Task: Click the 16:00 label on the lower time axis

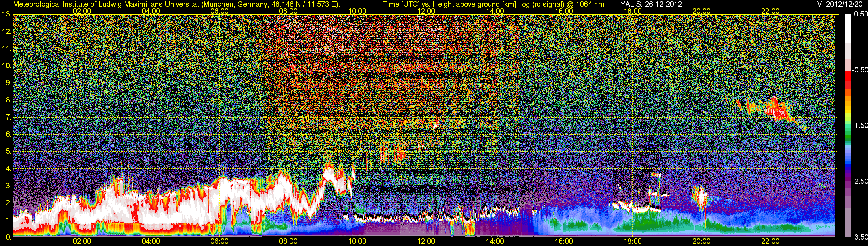Action: 564,242
